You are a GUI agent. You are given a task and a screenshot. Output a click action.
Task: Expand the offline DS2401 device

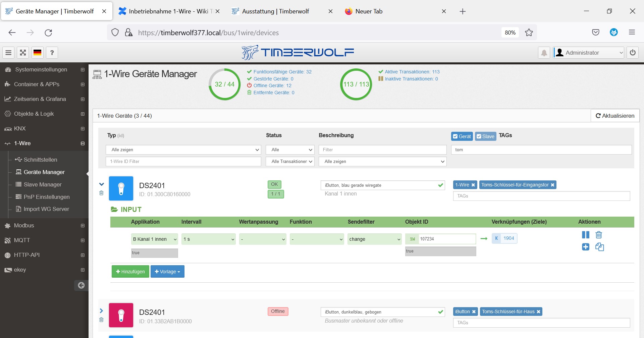click(101, 311)
